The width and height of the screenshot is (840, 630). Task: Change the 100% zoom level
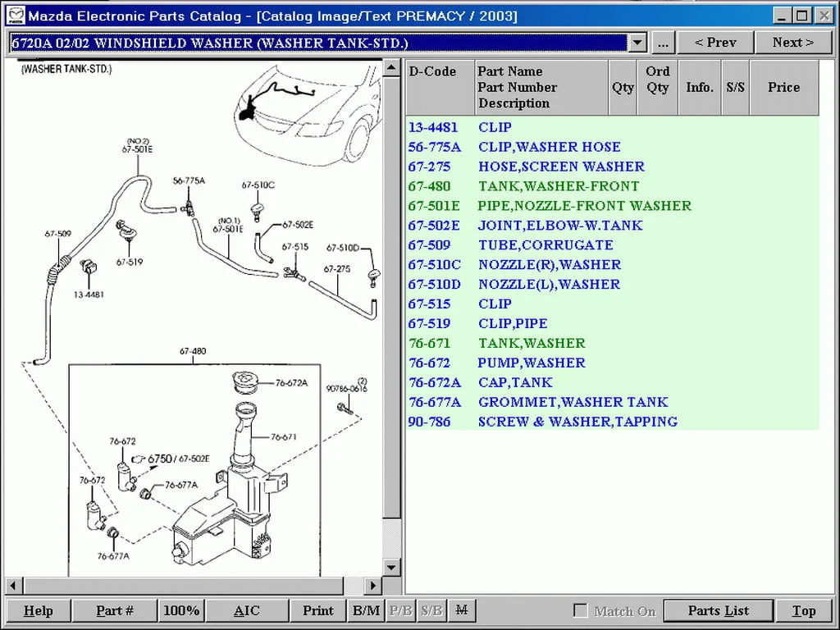[x=181, y=610]
